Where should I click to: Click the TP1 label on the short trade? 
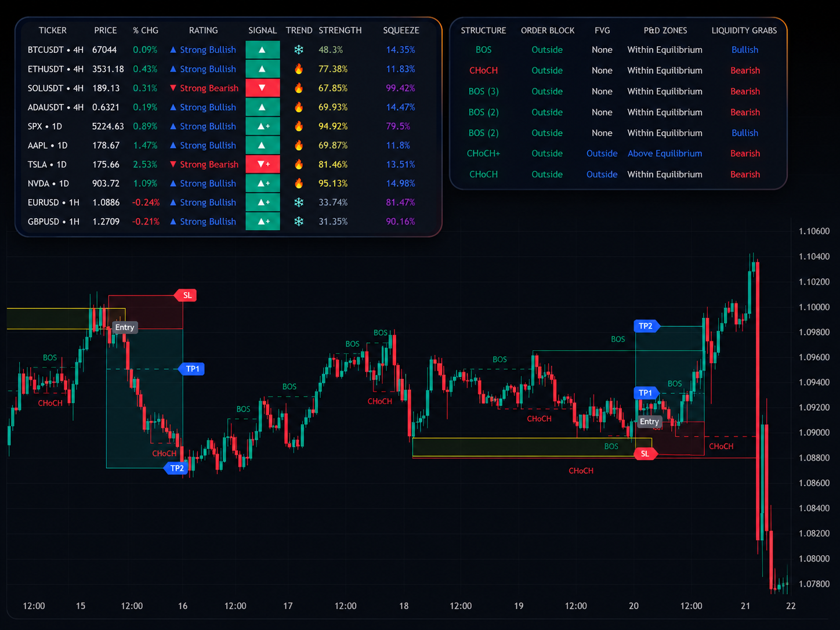[x=192, y=369]
